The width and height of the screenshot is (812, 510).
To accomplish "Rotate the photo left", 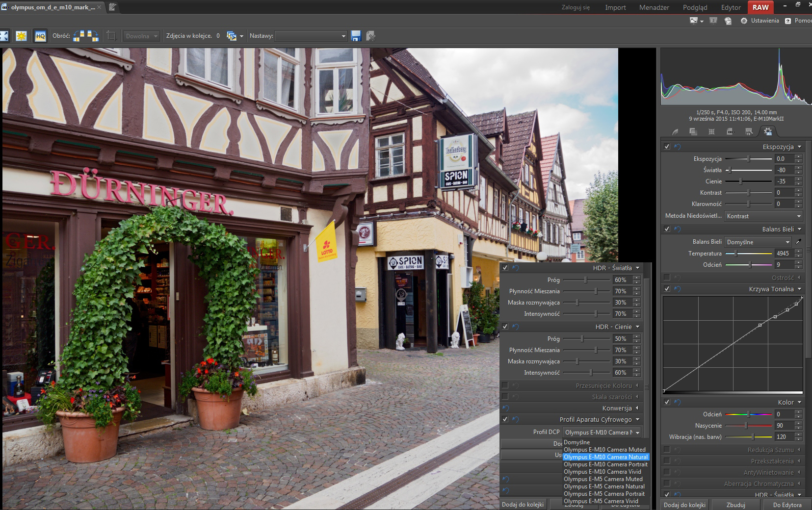I will tap(79, 36).
